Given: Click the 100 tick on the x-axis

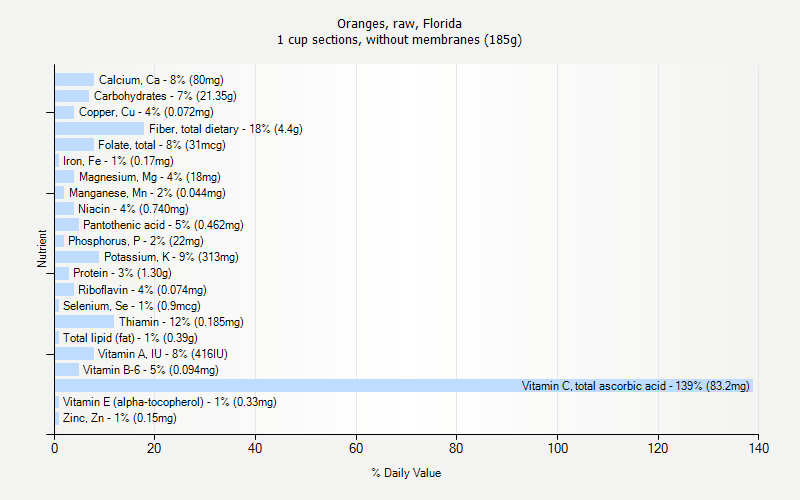Looking at the screenshot, I should click(x=557, y=449).
